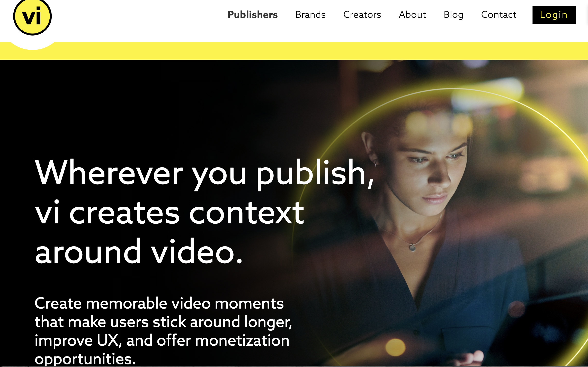Screen dimensions: 588x367
Task: Click the word 'opportunities.' in the subheading
Action: point(85,359)
